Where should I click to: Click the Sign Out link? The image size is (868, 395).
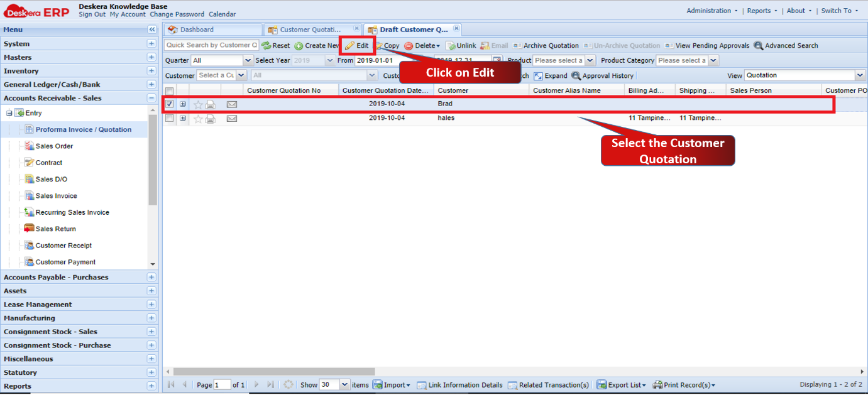coord(92,14)
